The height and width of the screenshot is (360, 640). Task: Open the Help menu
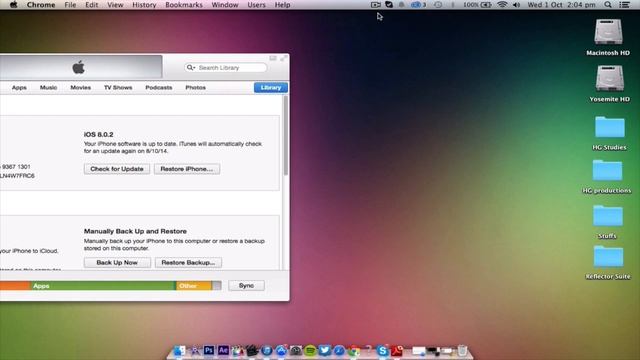point(282,5)
